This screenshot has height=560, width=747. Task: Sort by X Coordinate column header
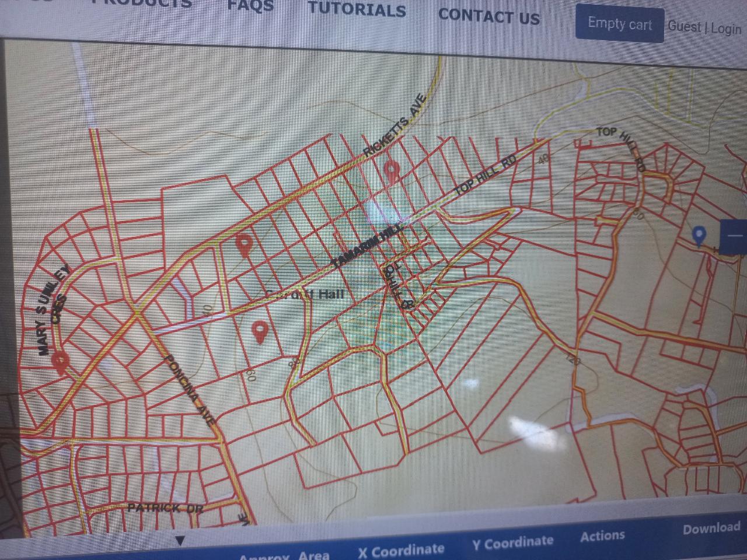pyautogui.click(x=401, y=550)
